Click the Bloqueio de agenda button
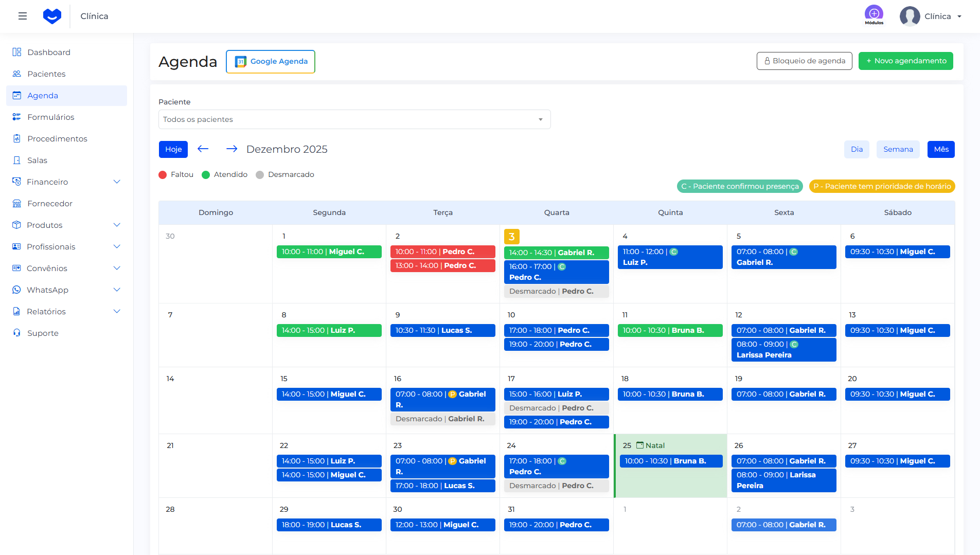This screenshot has width=980, height=555. [804, 61]
